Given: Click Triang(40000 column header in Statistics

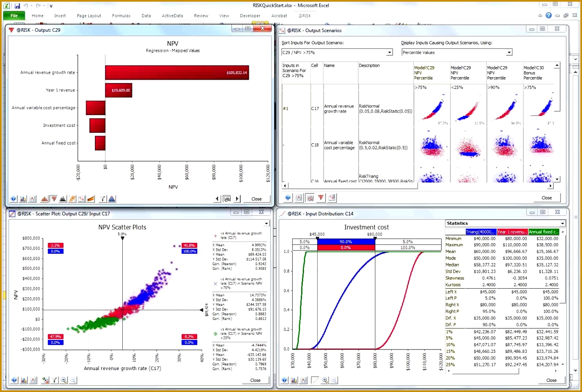Looking at the screenshot, I should tap(480, 232).
